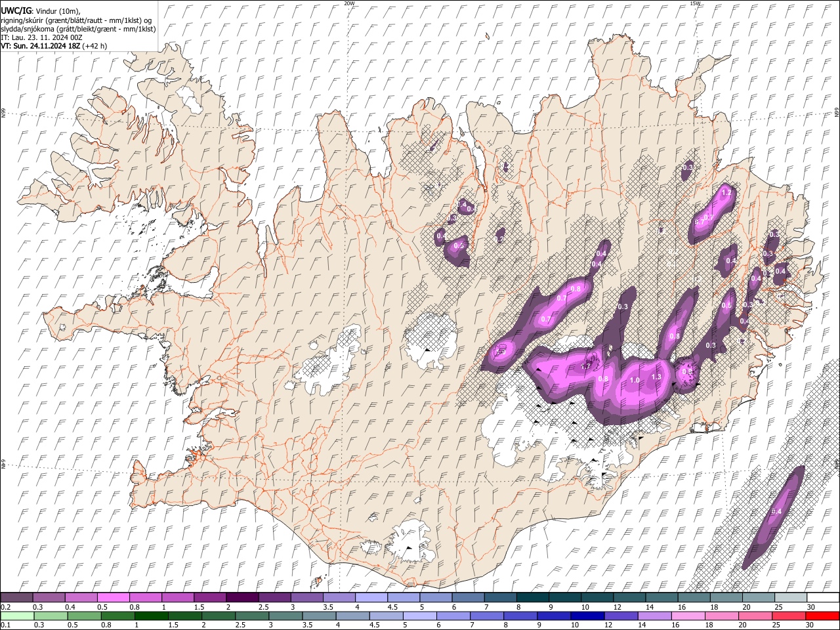
Task: Click the darkest purple 2–2.5 snow legend swatch
Action: (242, 597)
